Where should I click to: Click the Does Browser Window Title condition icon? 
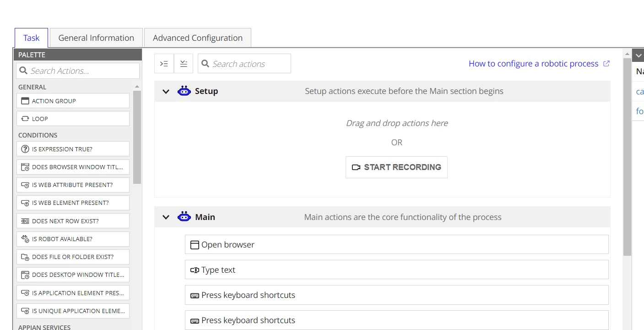(25, 167)
